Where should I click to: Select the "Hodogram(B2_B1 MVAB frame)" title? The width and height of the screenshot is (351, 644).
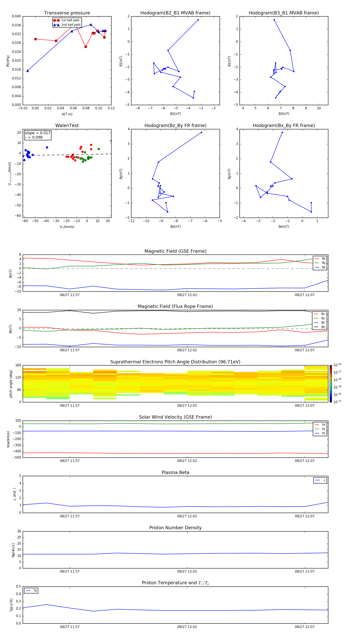175,13
